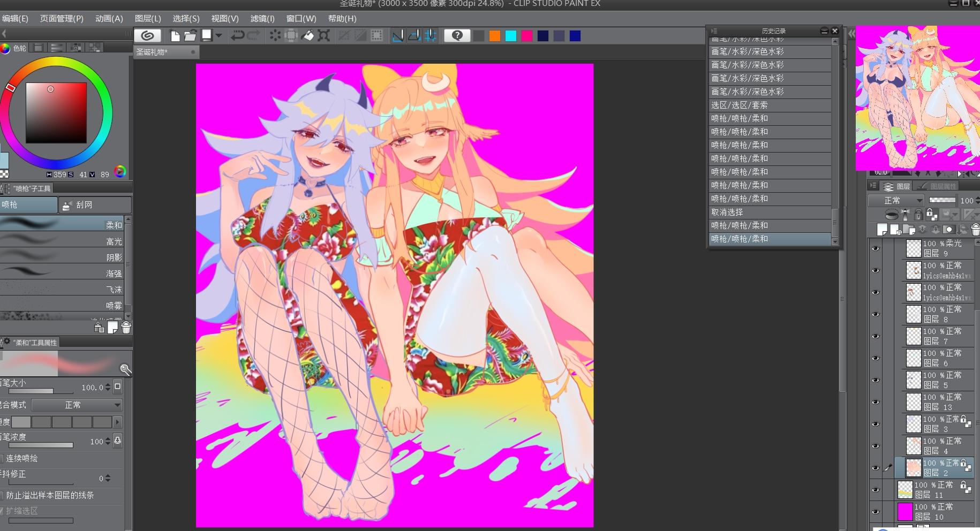The image size is (980, 531).
Task: Select 高光 airbrush sub tool
Action: (62, 241)
